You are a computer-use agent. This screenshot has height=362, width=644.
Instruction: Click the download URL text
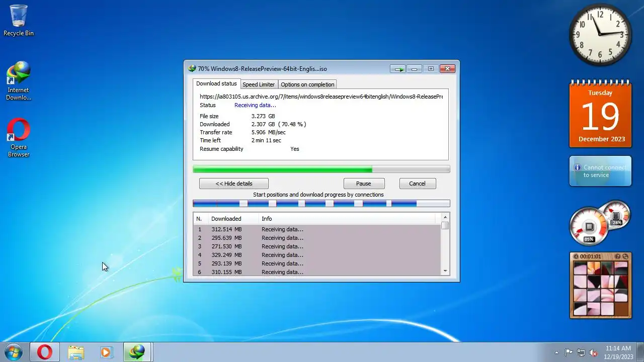pos(321,97)
